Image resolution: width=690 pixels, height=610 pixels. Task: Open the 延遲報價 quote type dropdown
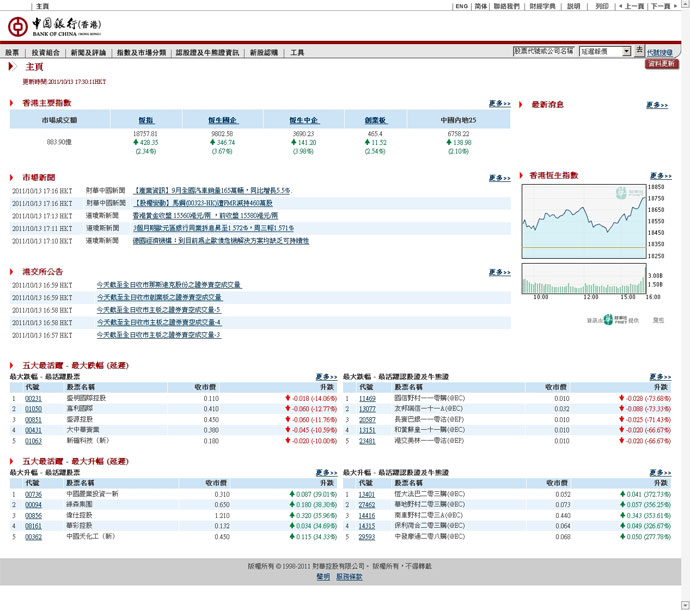pos(605,51)
